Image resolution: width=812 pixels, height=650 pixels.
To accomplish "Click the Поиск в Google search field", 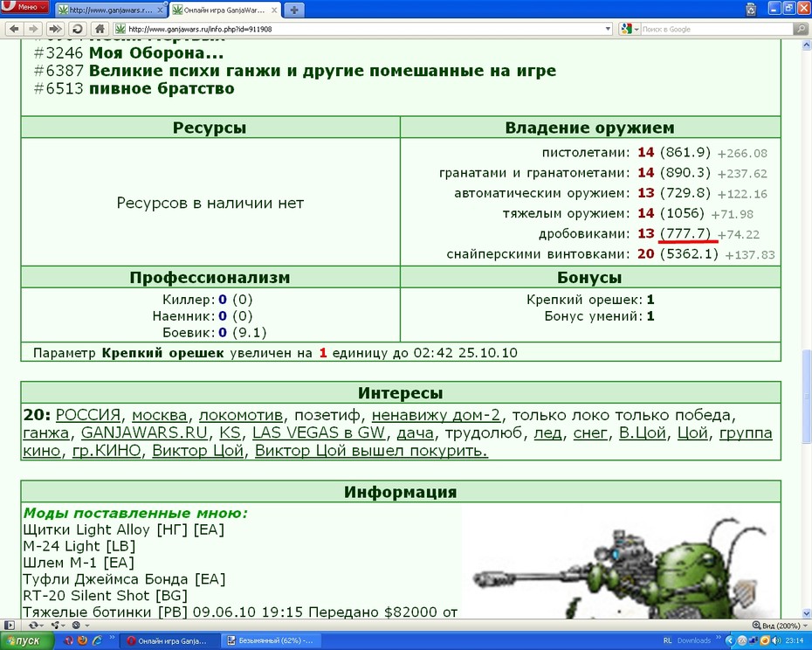I will [717, 29].
